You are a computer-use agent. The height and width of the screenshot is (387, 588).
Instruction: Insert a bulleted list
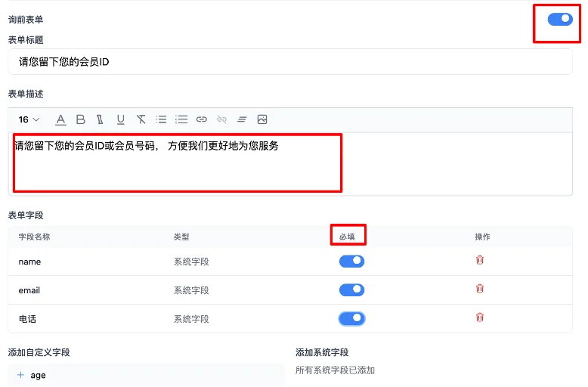click(x=161, y=119)
